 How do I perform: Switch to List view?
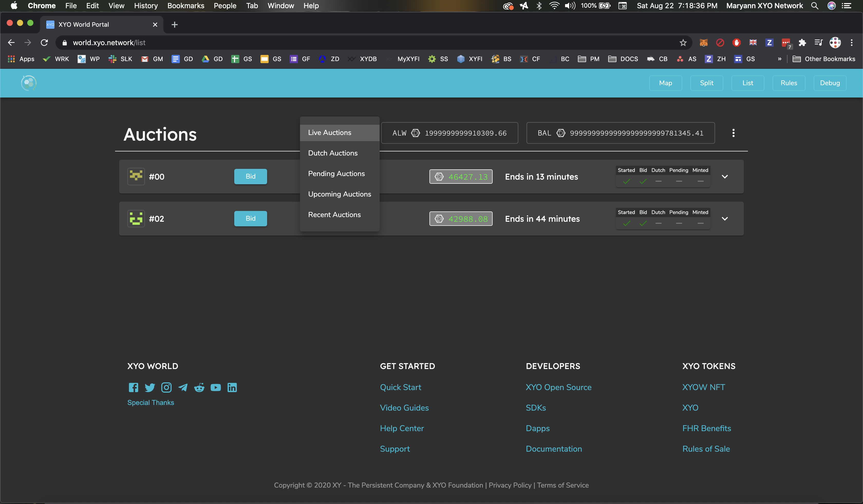click(748, 83)
